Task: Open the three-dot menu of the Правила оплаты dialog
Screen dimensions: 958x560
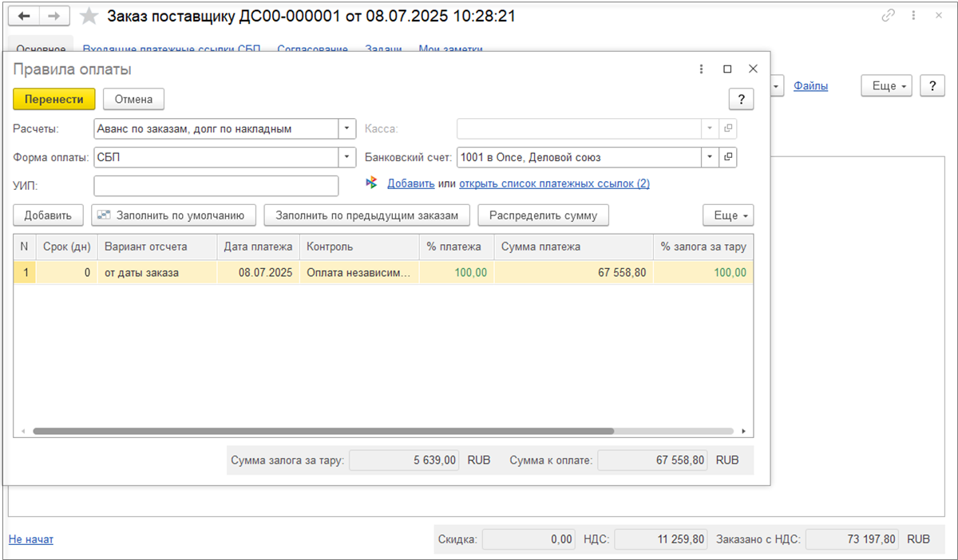Action: click(701, 69)
